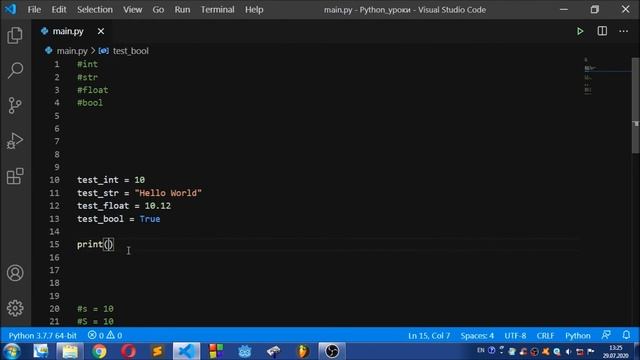Viewport: 640px width, 360px height.
Task: Split the editor to the right
Action: (602, 31)
